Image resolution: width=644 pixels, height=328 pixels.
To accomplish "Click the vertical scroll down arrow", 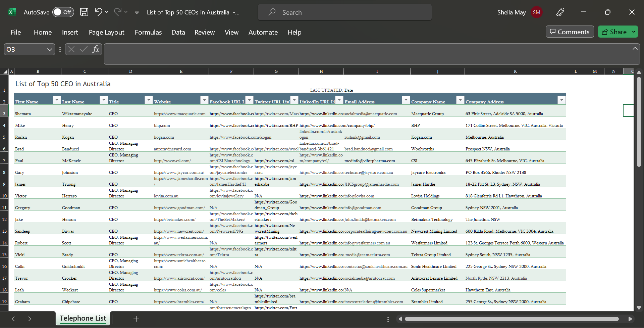I will [x=639, y=308].
